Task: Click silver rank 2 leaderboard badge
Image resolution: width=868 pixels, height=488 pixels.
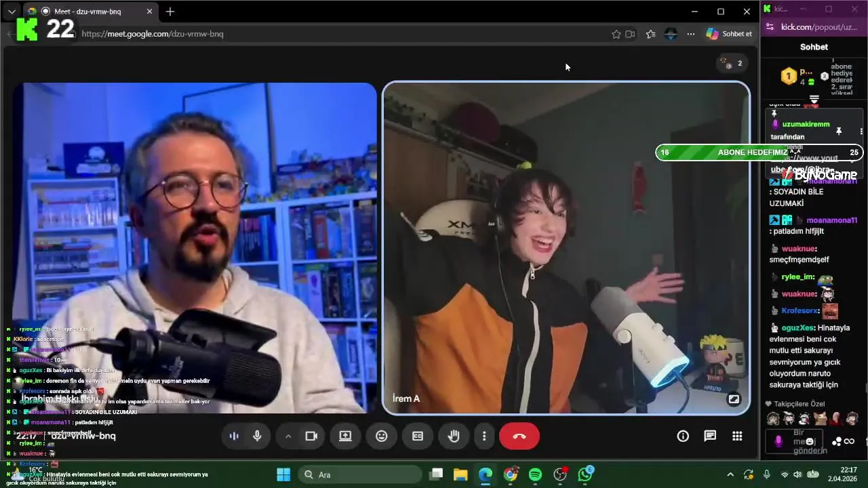Action: pos(825,77)
